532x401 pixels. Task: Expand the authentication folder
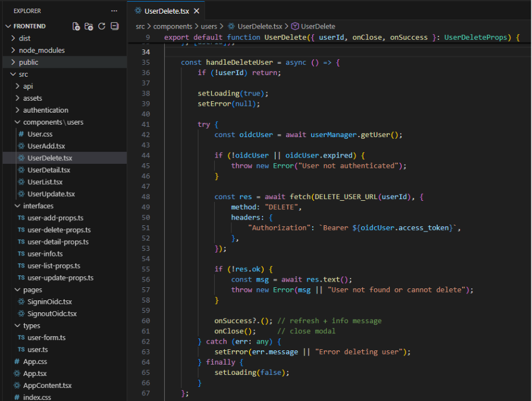(45, 110)
